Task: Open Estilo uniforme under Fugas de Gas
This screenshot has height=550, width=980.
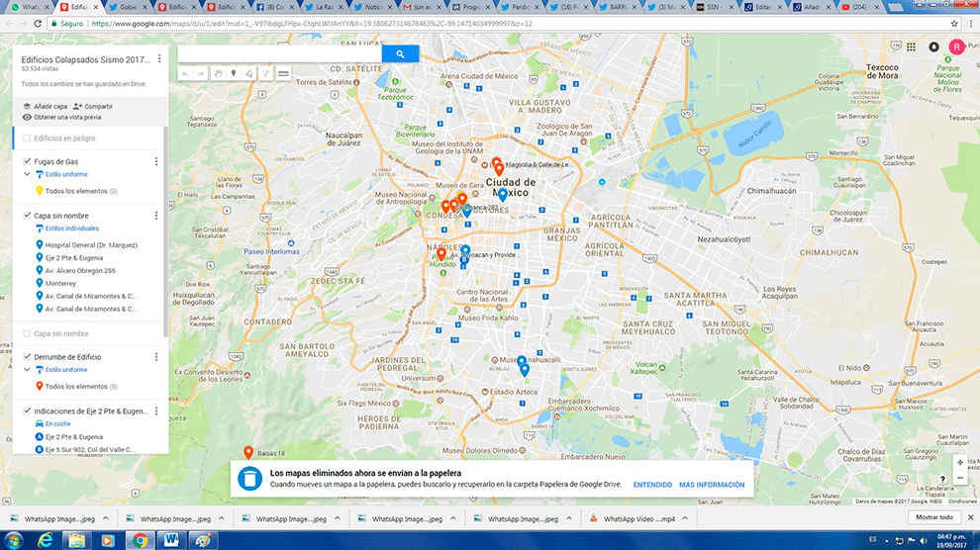Action: [x=66, y=174]
